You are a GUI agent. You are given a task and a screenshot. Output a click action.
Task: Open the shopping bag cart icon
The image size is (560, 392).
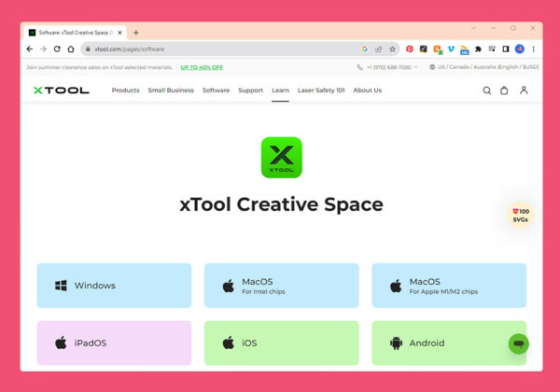tap(504, 91)
